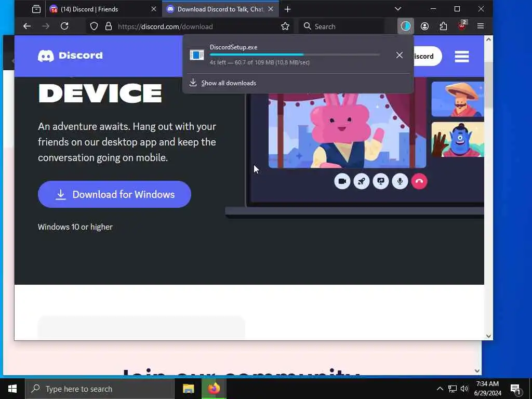Viewport: 532px width, 399px height.
Task: Open File Explorer from the taskbar
Action: (188, 389)
